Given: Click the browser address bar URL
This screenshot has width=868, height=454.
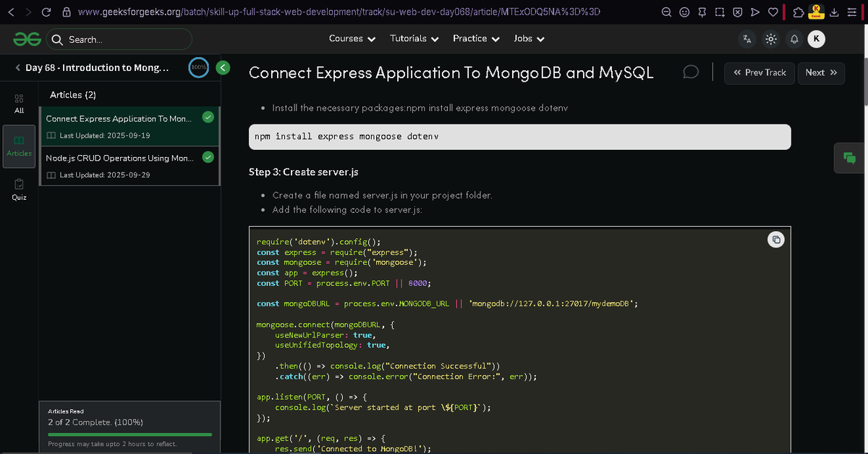Looking at the screenshot, I should coord(339,12).
